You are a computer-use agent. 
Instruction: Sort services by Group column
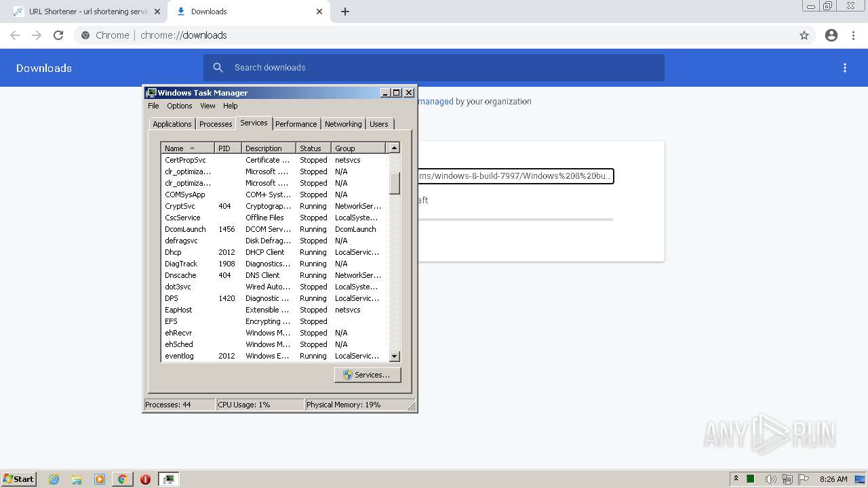coord(358,148)
